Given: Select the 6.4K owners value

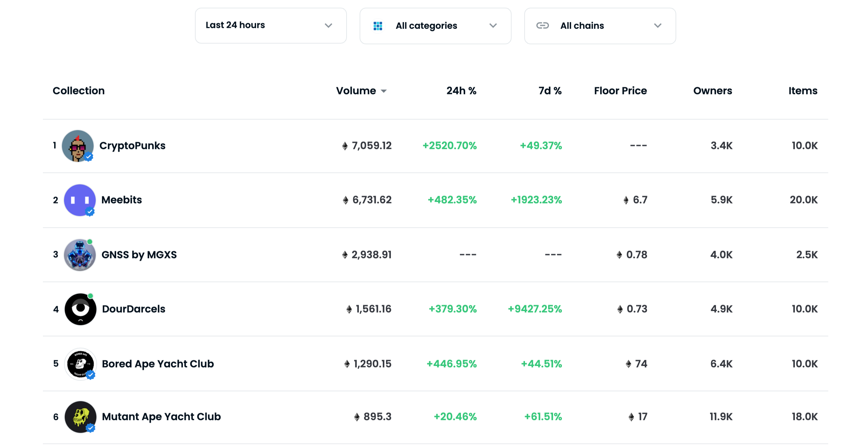Looking at the screenshot, I should point(722,364).
